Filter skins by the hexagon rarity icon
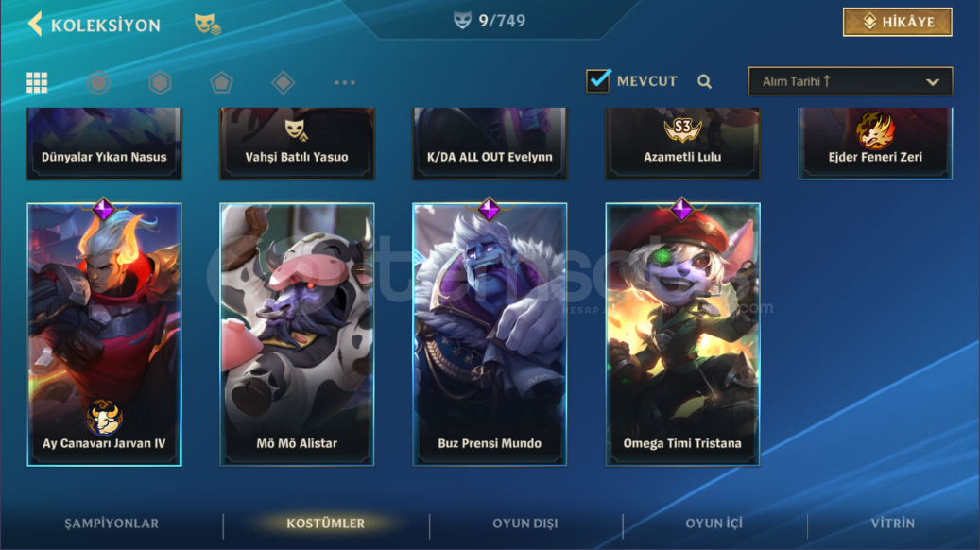 point(160,82)
